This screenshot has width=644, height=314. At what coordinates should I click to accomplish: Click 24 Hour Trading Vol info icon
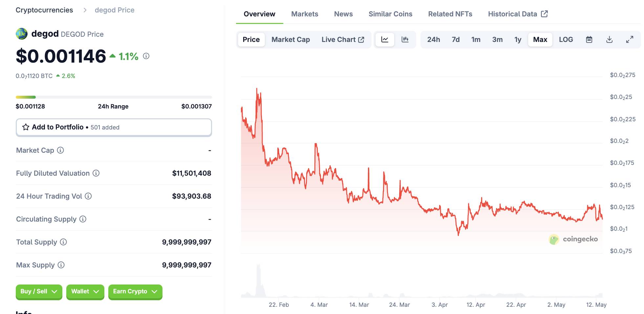[x=88, y=196]
